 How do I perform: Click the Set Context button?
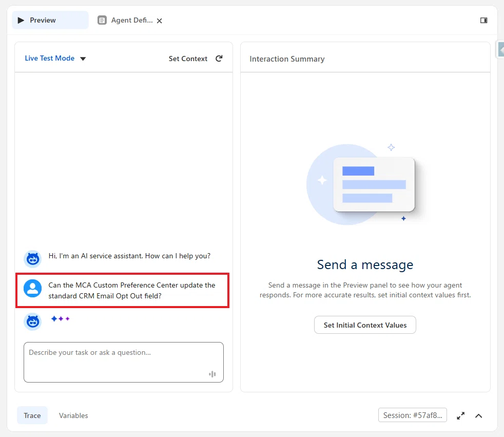tap(188, 59)
